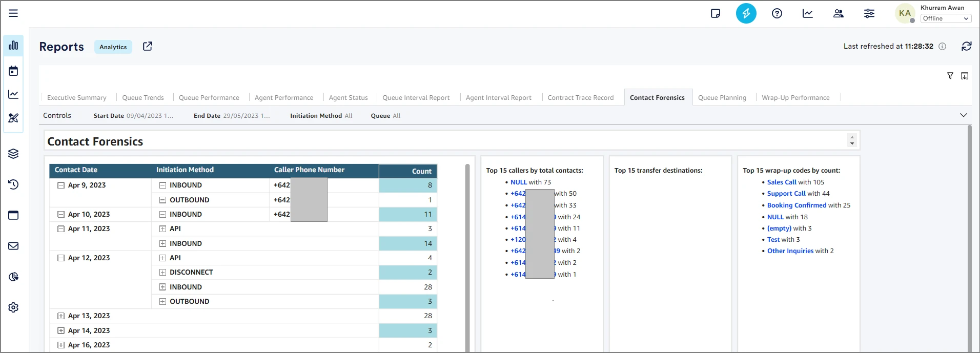Open the settings gear in sidebar
The height and width of the screenshot is (353, 980).
(13, 307)
